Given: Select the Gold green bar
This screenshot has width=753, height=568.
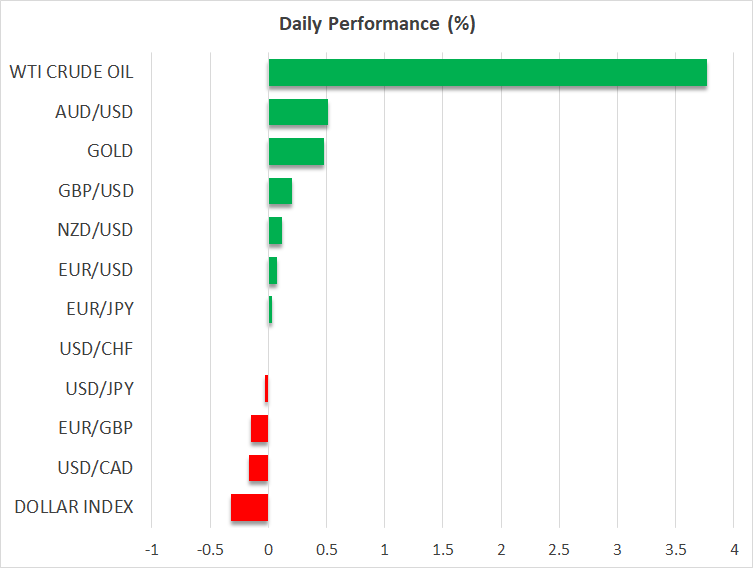Looking at the screenshot, I should point(296,152).
